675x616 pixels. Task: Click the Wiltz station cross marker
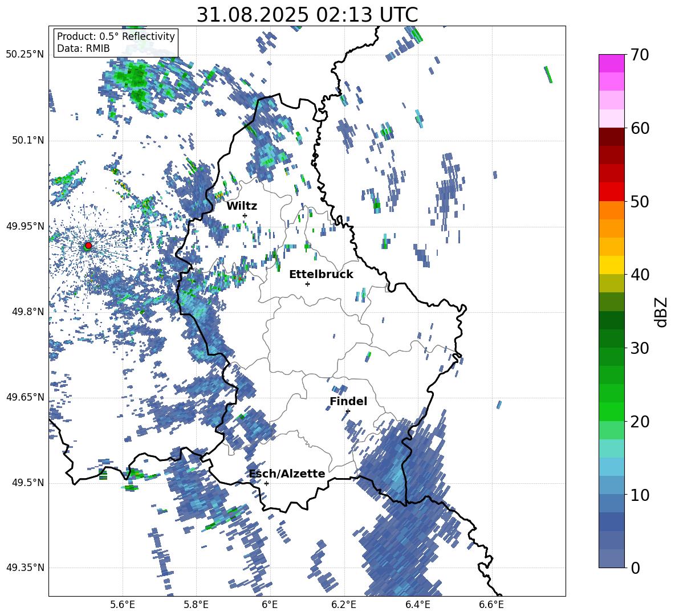[245, 215]
